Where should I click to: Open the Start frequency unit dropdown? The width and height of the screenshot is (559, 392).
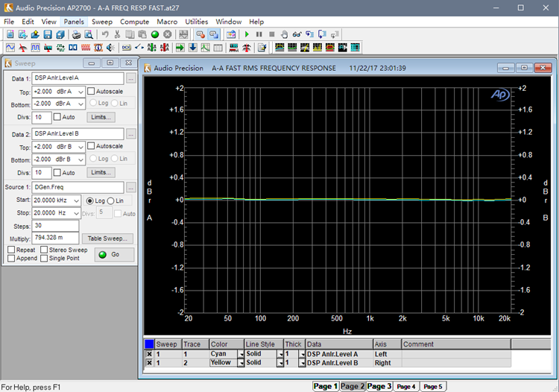(76, 201)
